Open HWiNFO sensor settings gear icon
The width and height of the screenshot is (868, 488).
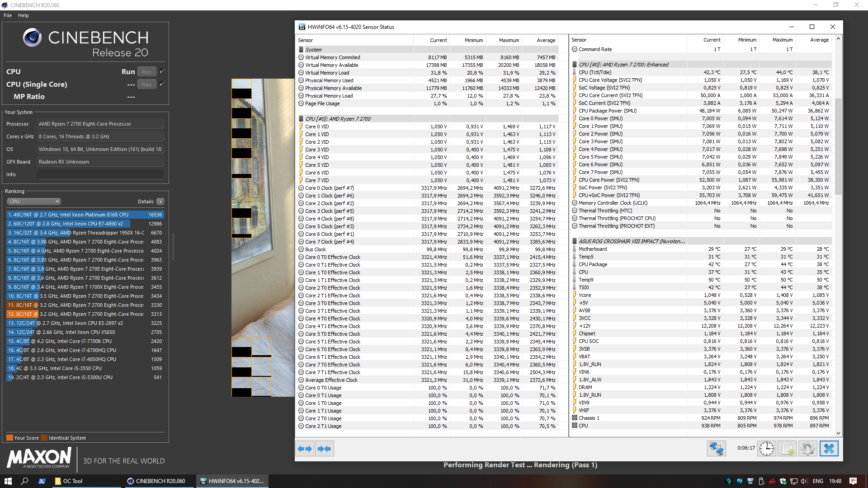pos(807,449)
